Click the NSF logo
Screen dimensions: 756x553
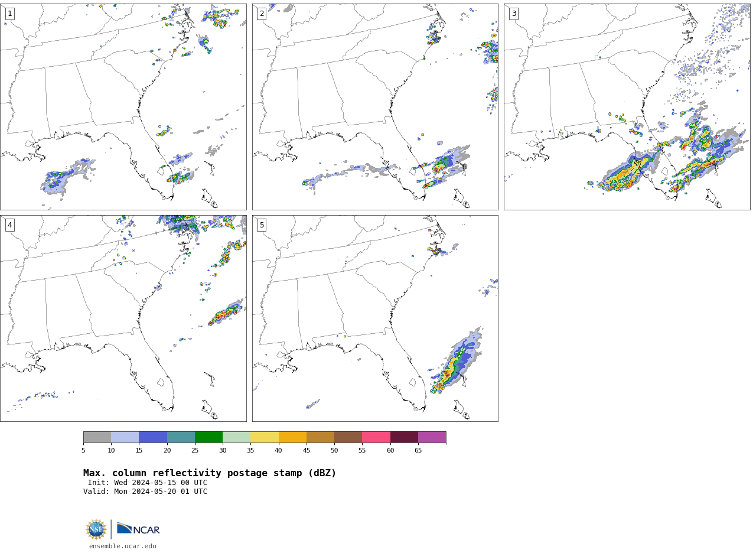pyautogui.click(x=96, y=529)
